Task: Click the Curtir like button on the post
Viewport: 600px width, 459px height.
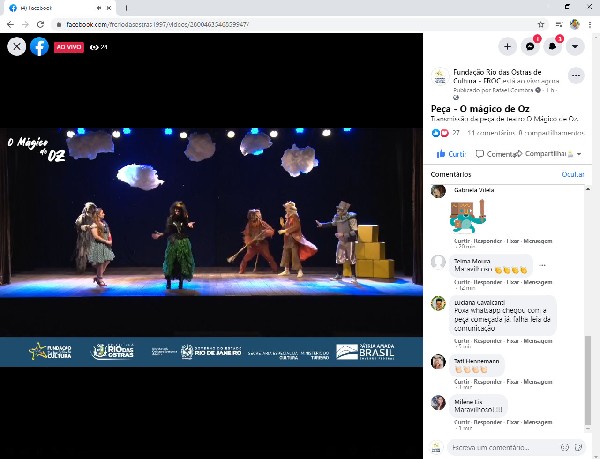Action: pyautogui.click(x=451, y=154)
